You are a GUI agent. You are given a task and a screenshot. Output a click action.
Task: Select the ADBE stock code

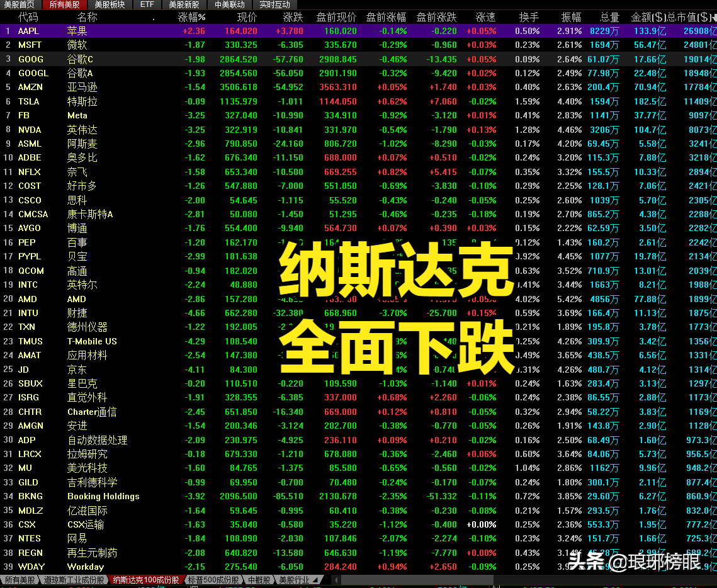click(30, 158)
